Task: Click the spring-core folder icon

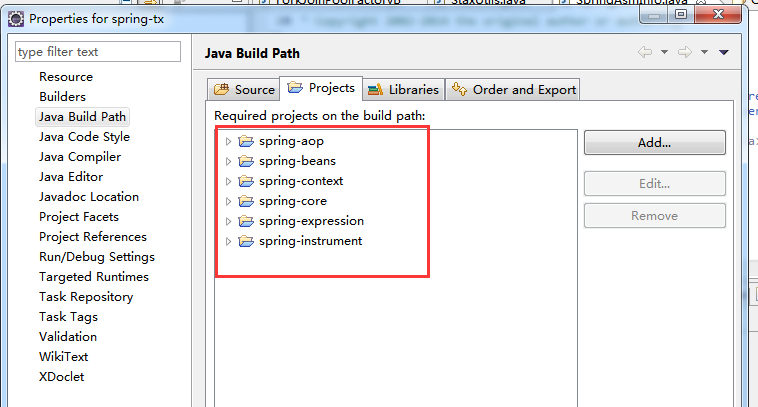Action: pyautogui.click(x=246, y=201)
